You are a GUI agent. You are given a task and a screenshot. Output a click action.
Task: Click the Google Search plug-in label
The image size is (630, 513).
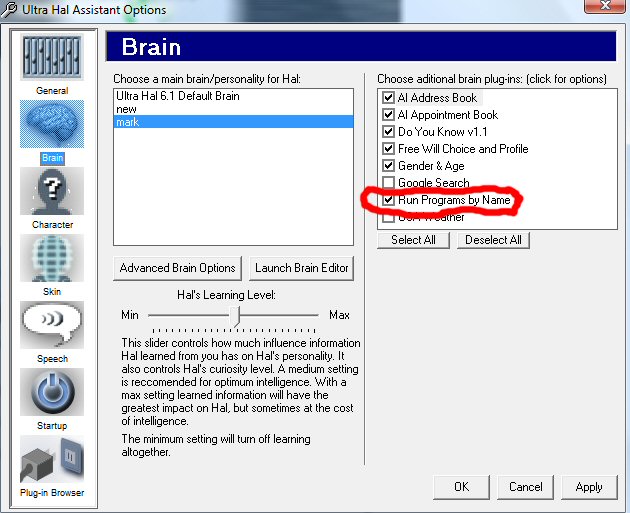point(434,183)
